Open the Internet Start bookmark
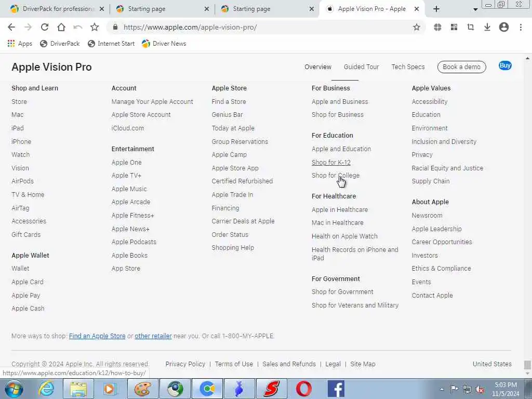 (111, 44)
